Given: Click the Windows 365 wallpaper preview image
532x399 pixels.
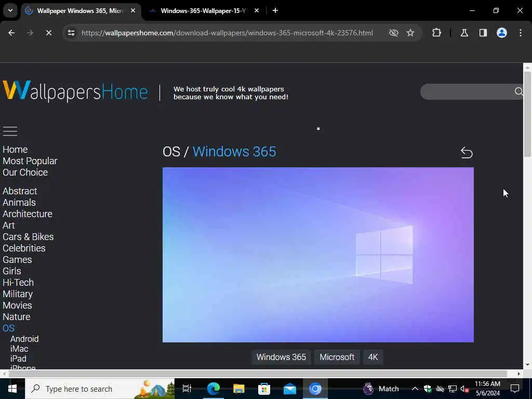Looking at the screenshot, I should (x=318, y=255).
